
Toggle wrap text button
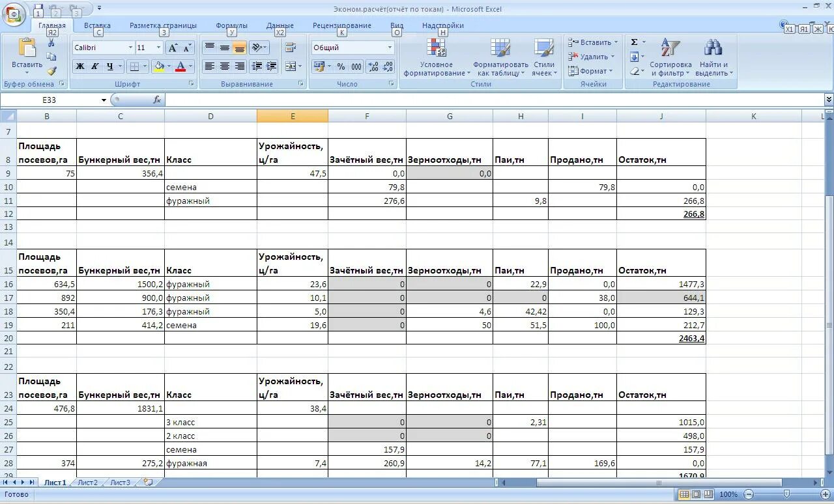291,48
